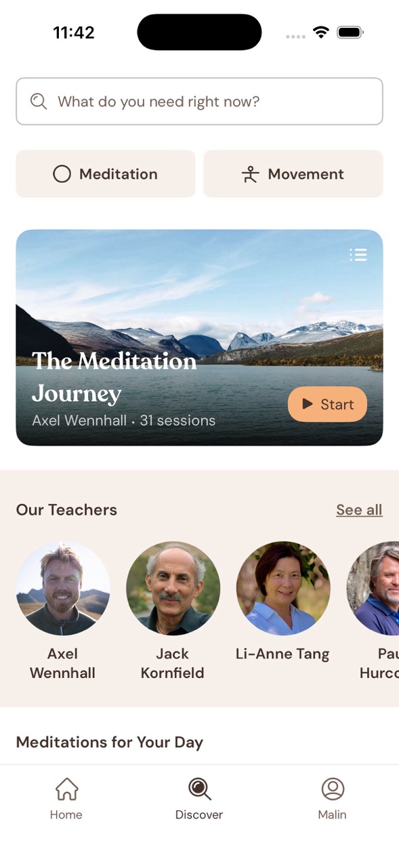Open the Malin profile icon
This screenshot has width=399, height=868.
(333, 789)
